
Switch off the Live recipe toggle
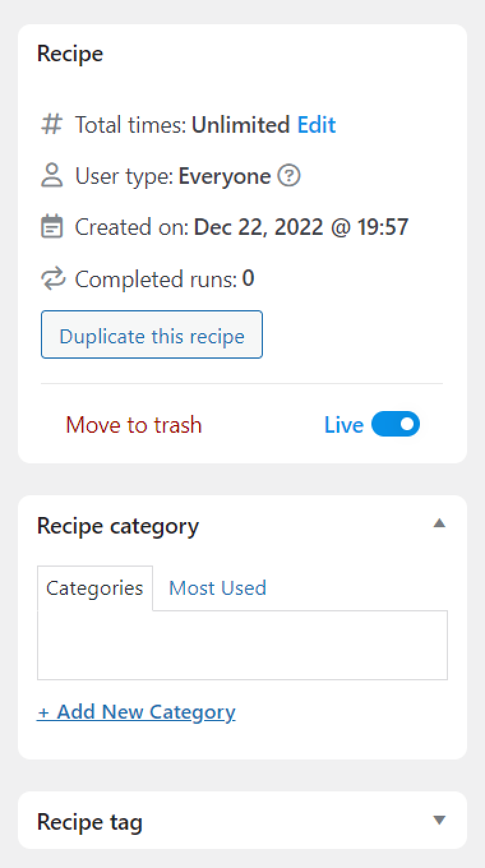pyautogui.click(x=396, y=424)
